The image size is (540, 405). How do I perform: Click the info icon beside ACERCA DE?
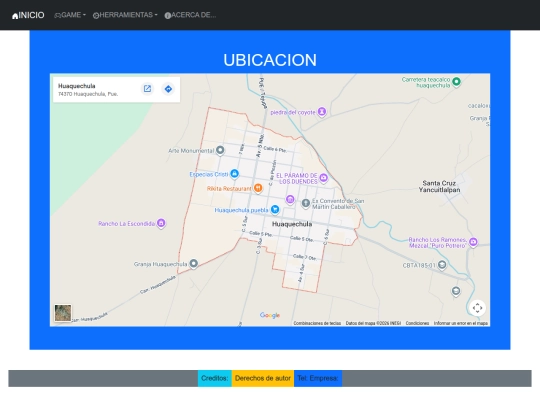tap(168, 15)
